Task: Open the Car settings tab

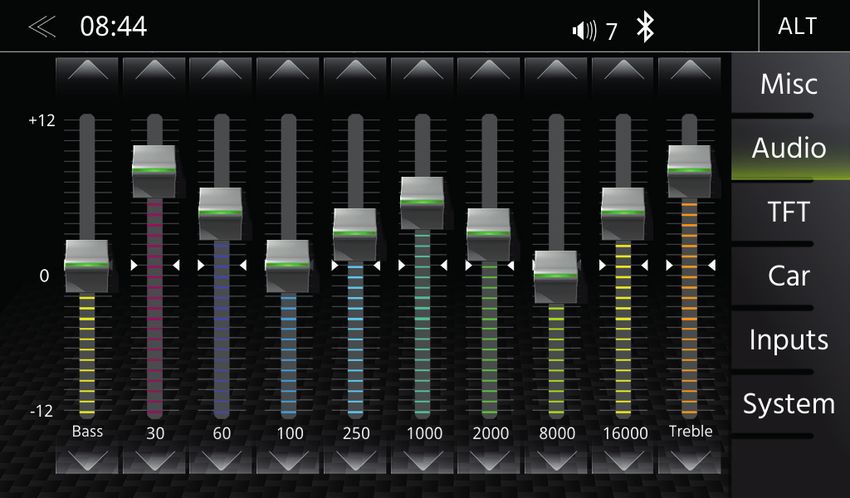Action: (789, 276)
